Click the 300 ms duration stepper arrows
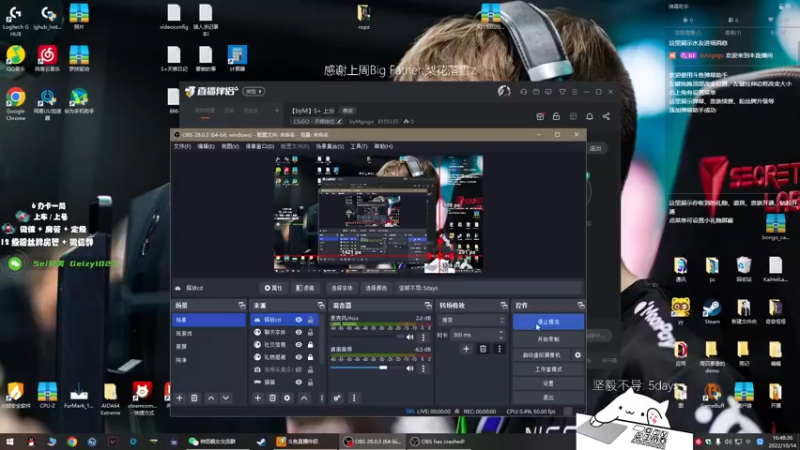The height and width of the screenshot is (450, 800). (501, 335)
